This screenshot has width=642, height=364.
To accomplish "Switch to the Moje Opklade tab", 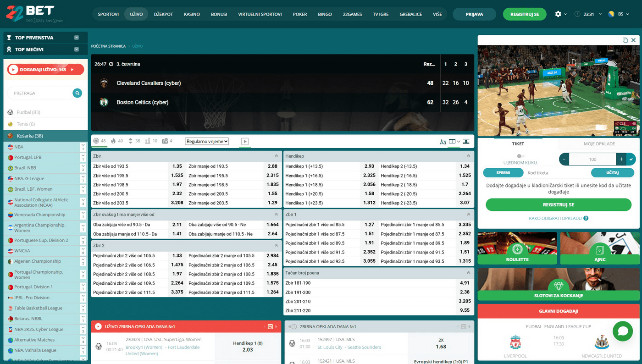I will click(x=599, y=144).
